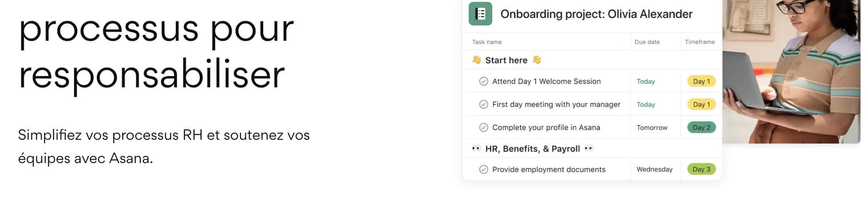
Task: Select the Timeframe column header
Action: tap(700, 42)
